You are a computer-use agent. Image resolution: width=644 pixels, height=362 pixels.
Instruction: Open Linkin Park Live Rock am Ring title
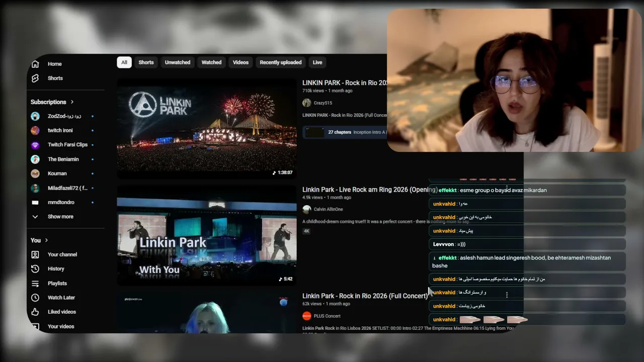coord(369,190)
